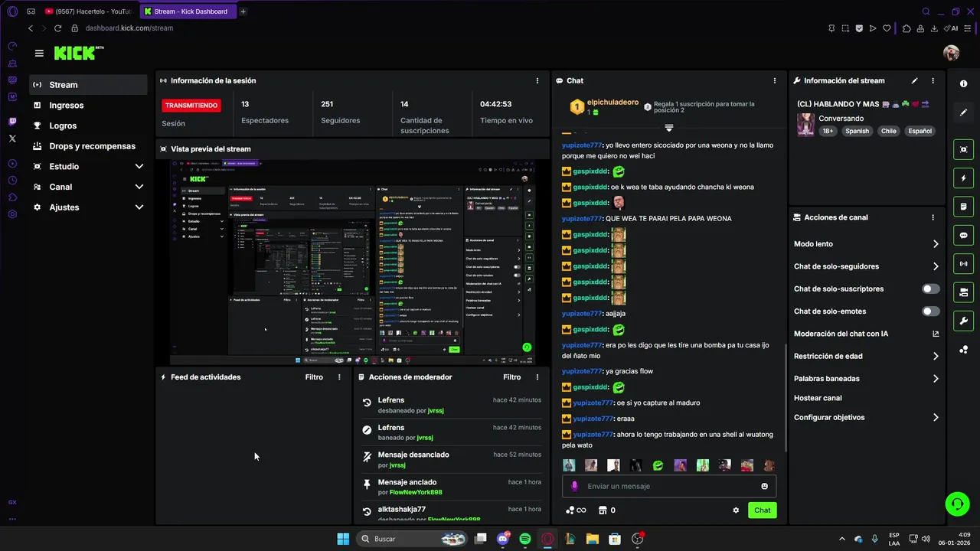Click the 18+ tag chip
The width and height of the screenshot is (980, 551).
coord(828,131)
